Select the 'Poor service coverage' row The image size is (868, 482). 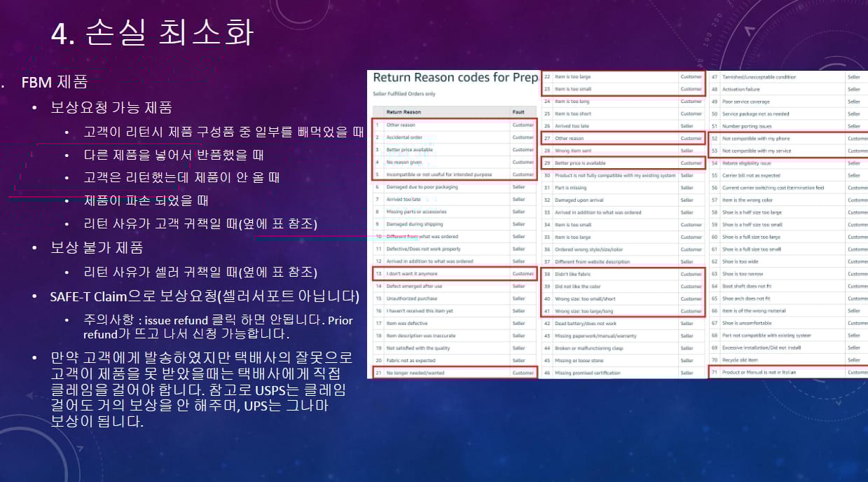[x=788, y=102]
